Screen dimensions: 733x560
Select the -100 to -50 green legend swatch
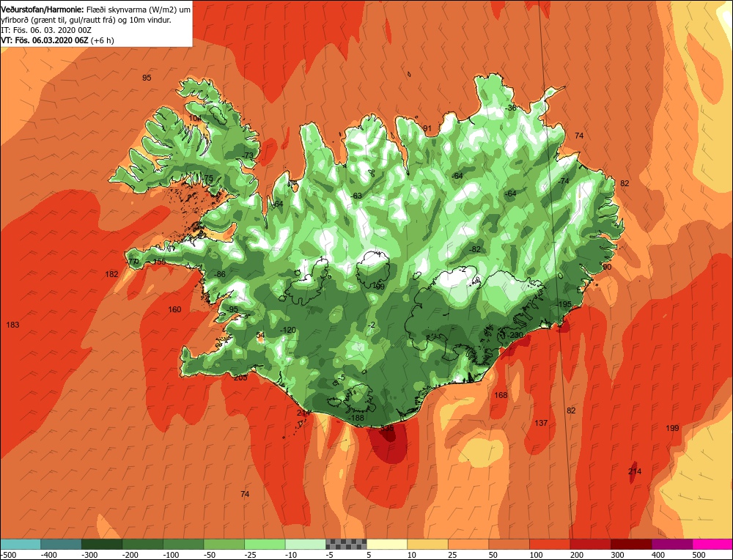point(183,544)
